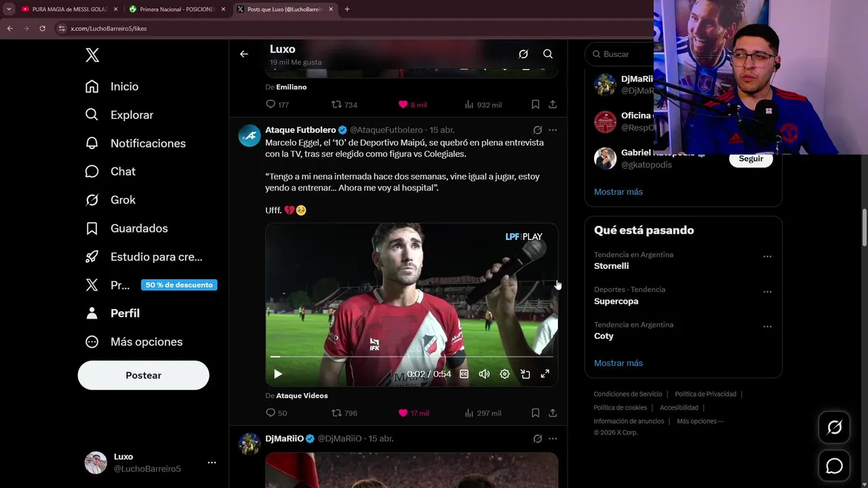Open Explorar in the sidebar
Viewport: 868px width, 488px height.
coord(119,115)
